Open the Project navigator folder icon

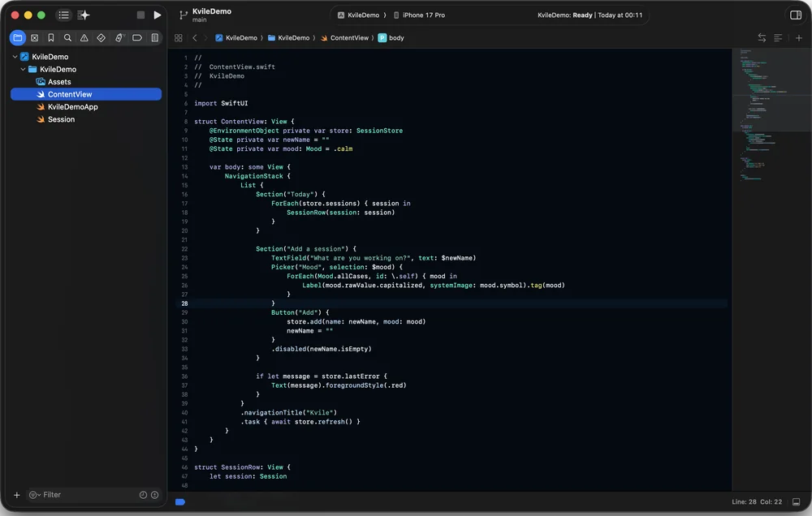18,38
